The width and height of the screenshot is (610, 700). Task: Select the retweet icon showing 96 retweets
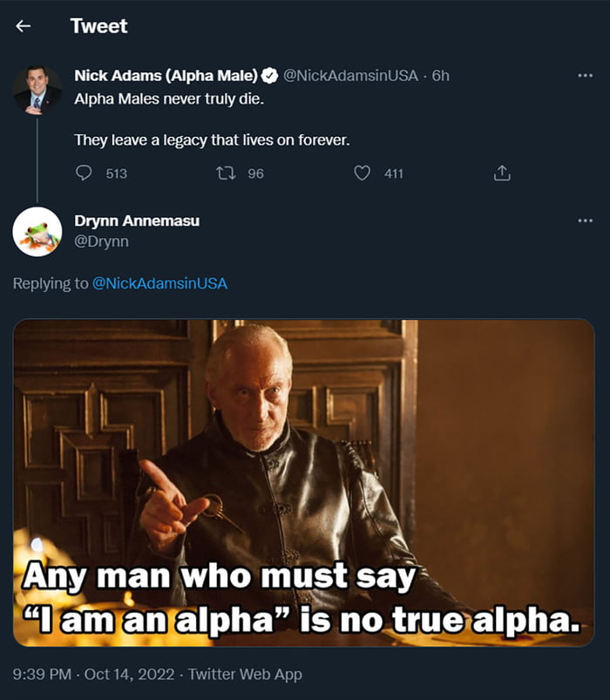[227, 173]
